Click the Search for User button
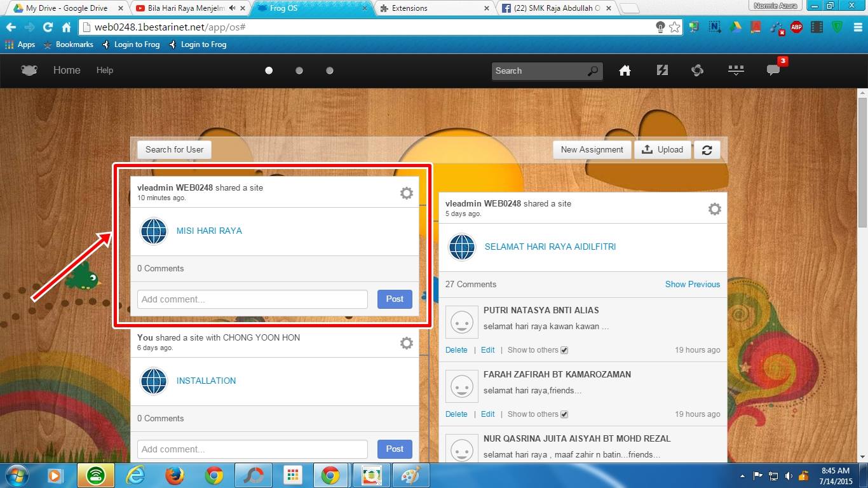This screenshot has width=868, height=488. [x=174, y=150]
